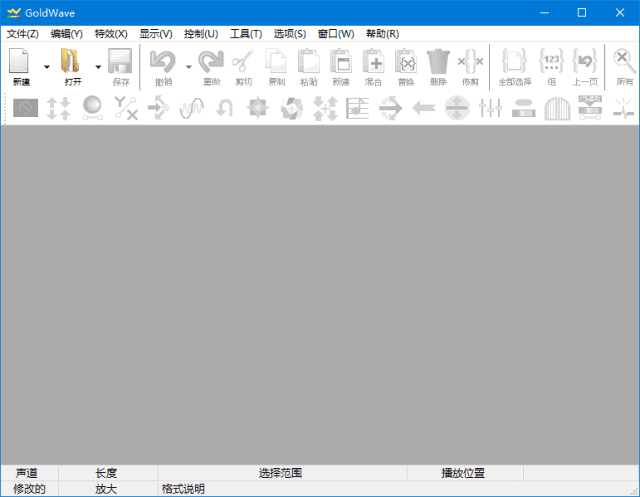Click the equalizer sliders effect icon

pyautogui.click(x=490, y=108)
